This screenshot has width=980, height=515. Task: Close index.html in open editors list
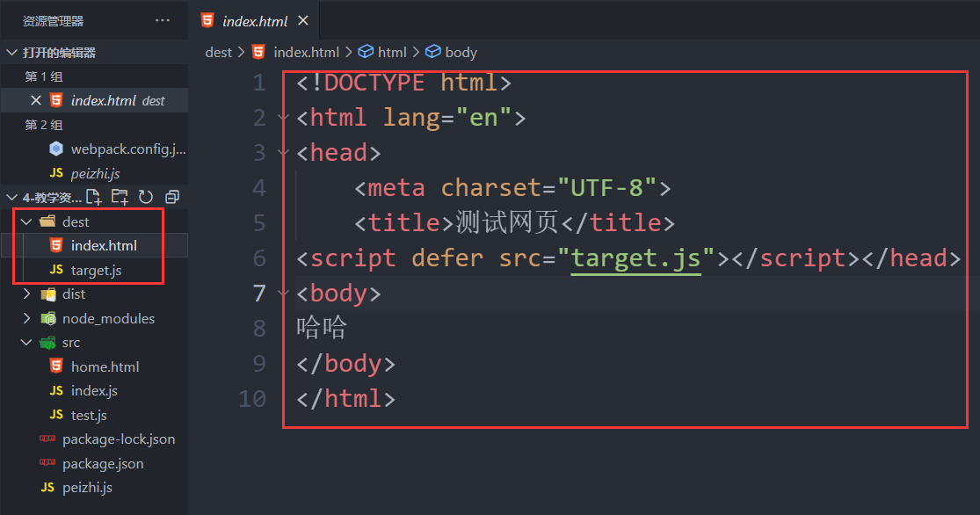tap(36, 100)
